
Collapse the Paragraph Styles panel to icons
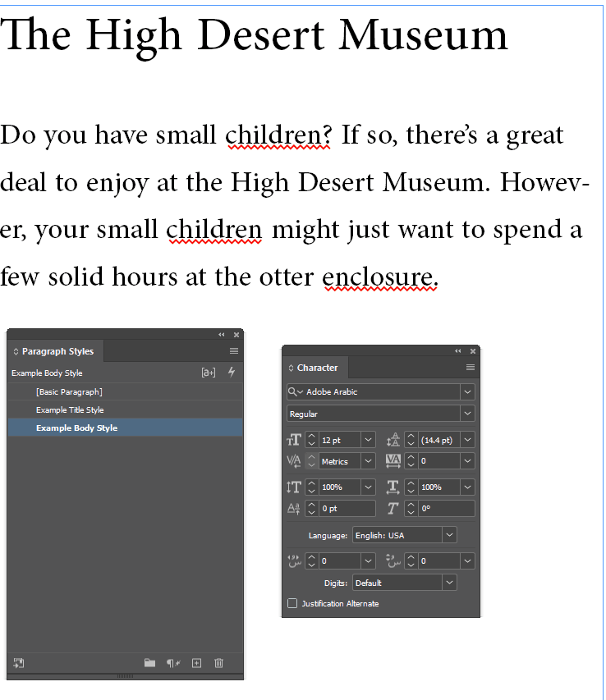click(x=222, y=334)
